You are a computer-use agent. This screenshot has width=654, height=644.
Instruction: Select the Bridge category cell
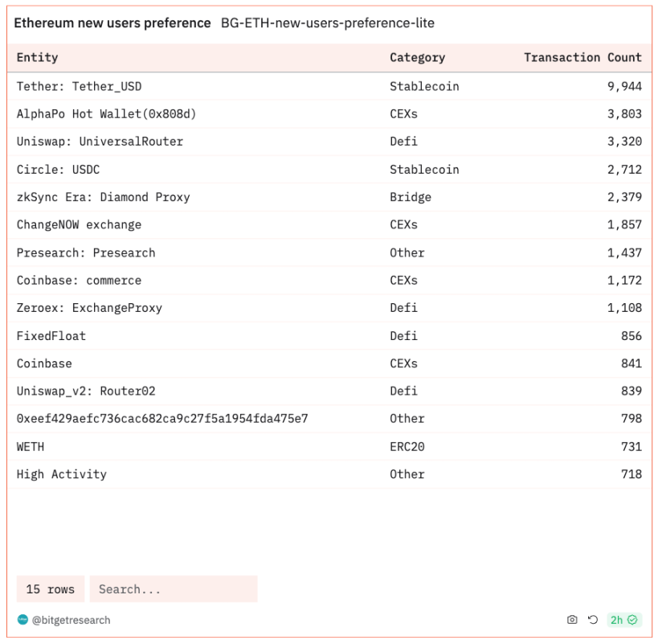click(x=411, y=197)
